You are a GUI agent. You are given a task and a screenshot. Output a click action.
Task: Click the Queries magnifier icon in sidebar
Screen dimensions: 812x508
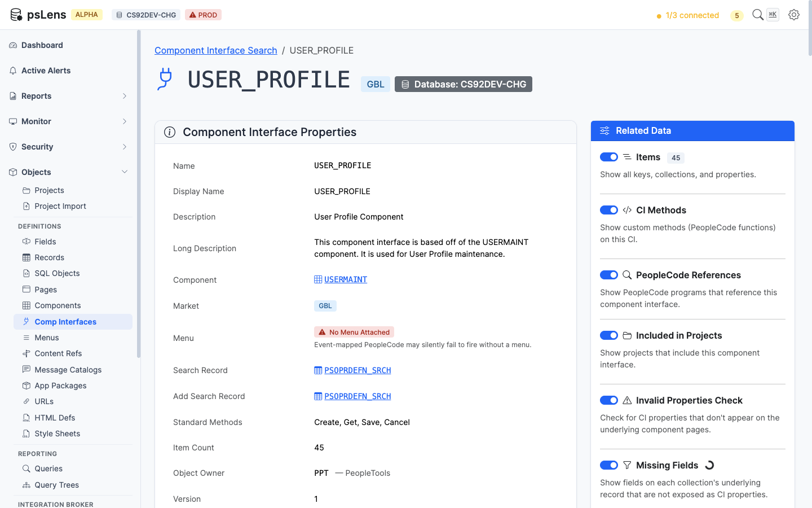click(x=27, y=468)
